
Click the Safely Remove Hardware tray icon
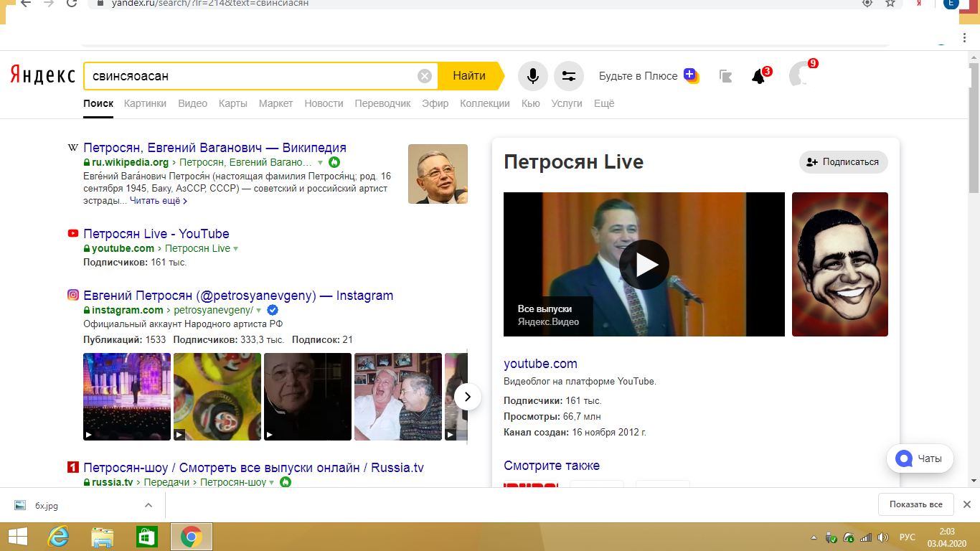click(x=831, y=537)
